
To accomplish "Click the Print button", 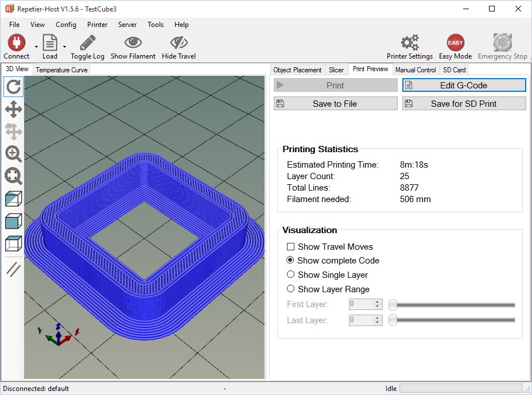I will point(335,85).
